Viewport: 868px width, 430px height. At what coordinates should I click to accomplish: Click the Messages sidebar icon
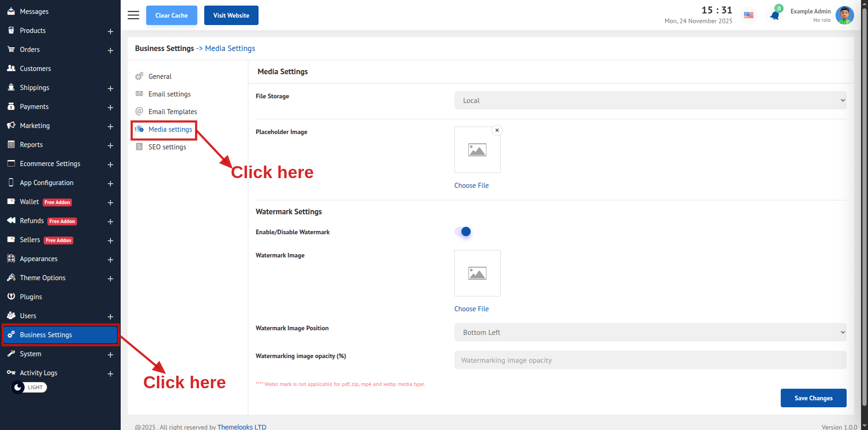coord(11,11)
